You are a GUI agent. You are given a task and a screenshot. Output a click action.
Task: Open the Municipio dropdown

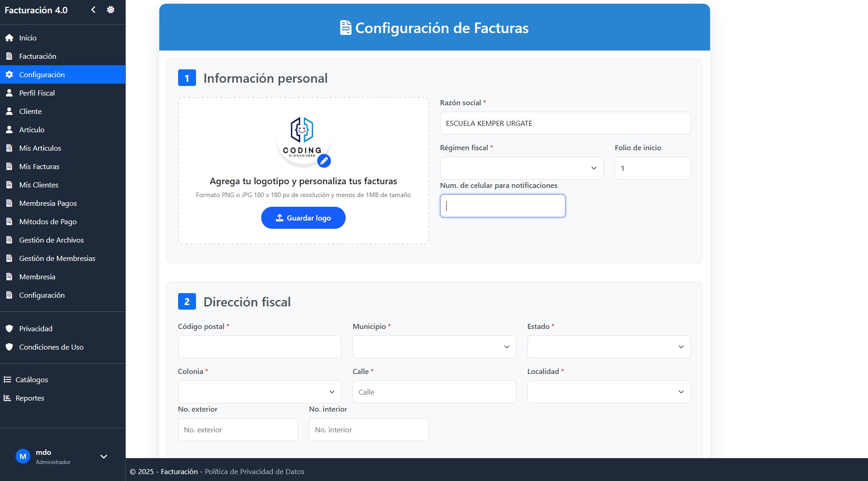[433, 347]
